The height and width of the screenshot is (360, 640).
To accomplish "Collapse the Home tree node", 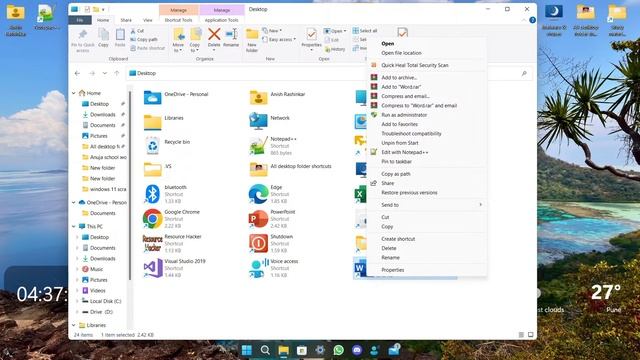I will point(74,93).
